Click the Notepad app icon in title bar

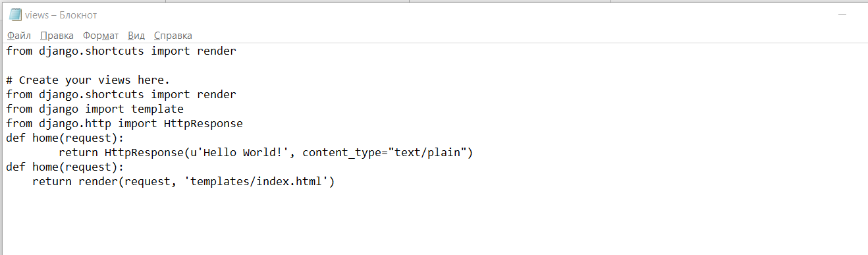15,14
